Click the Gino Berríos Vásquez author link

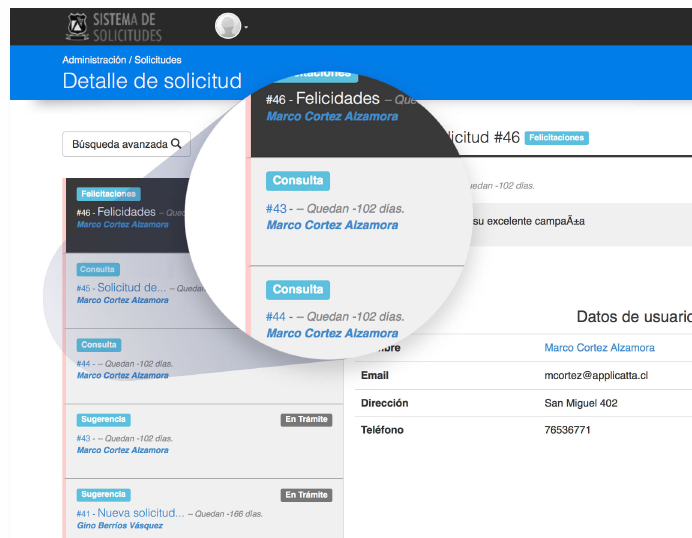tap(120, 525)
